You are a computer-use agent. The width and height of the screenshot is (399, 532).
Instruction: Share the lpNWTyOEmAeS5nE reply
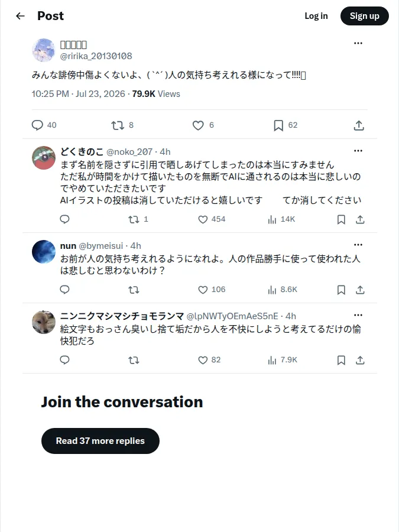[x=360, y=360]
